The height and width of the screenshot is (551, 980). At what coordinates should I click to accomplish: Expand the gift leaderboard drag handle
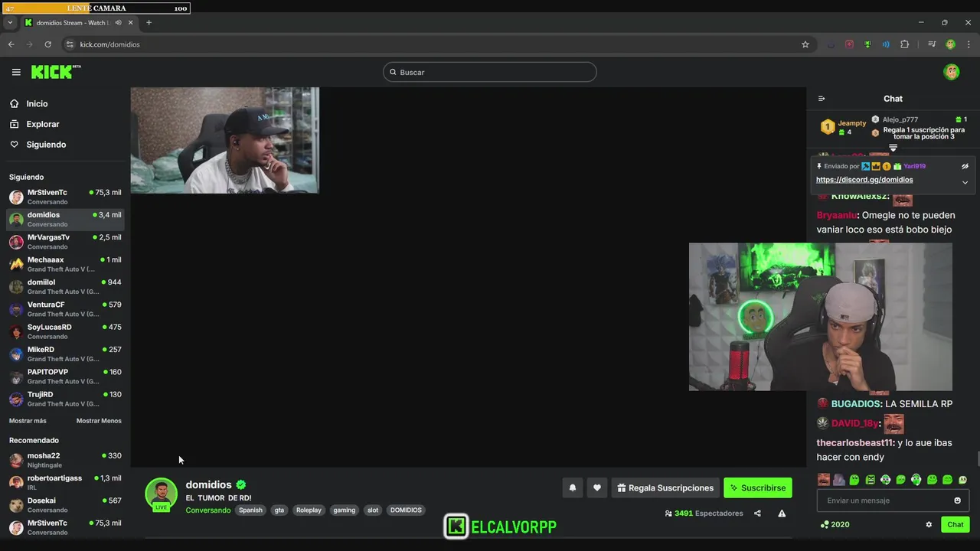[893, 148]
